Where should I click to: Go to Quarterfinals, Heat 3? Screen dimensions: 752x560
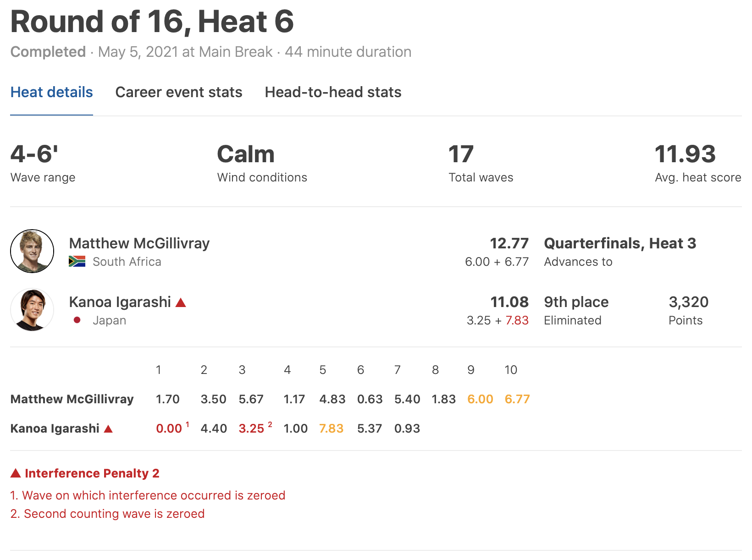pyautogui.click(x=619, y=243)
